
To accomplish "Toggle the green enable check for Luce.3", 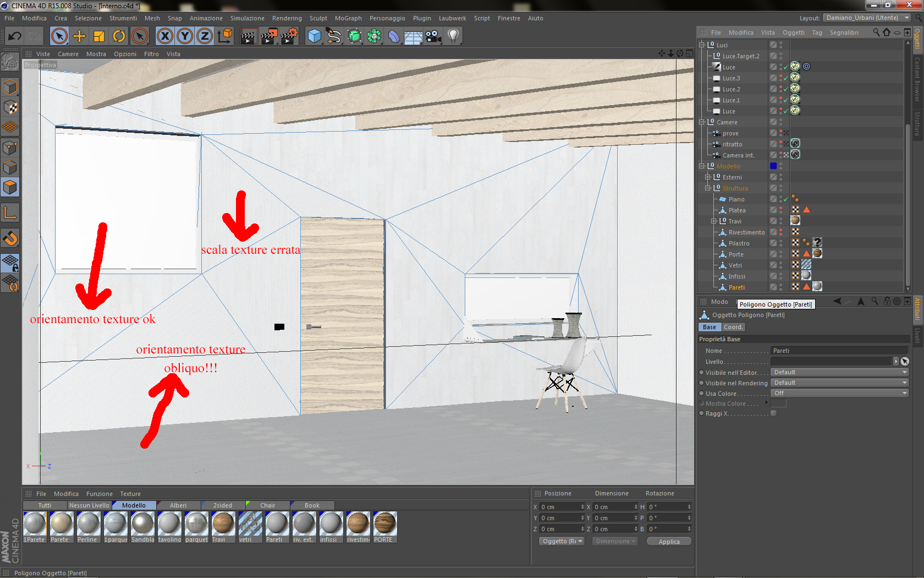I will pos(786,78).
